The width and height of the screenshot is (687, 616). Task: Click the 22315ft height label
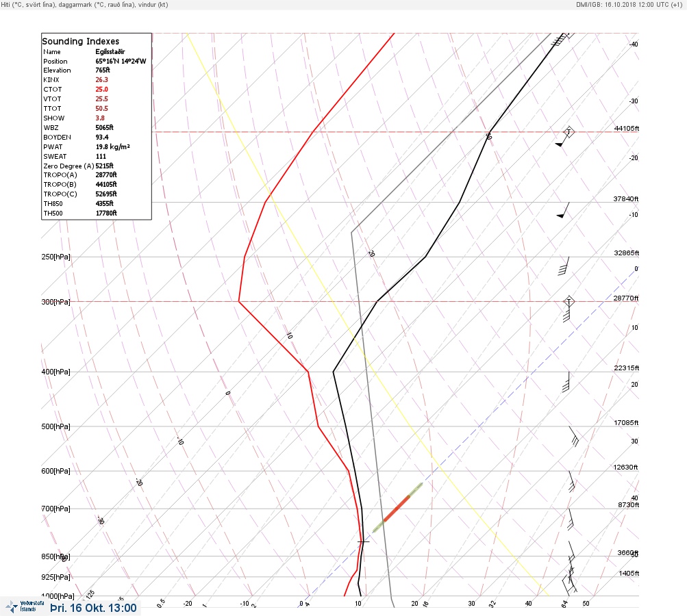(x=627, y=368)
